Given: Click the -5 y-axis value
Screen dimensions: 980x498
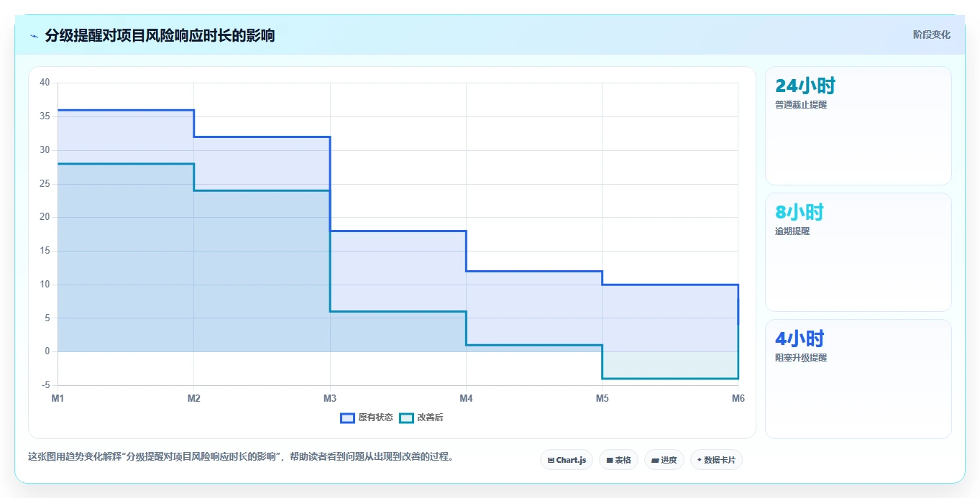Looking at the screenshot, I should coord(45,385).
